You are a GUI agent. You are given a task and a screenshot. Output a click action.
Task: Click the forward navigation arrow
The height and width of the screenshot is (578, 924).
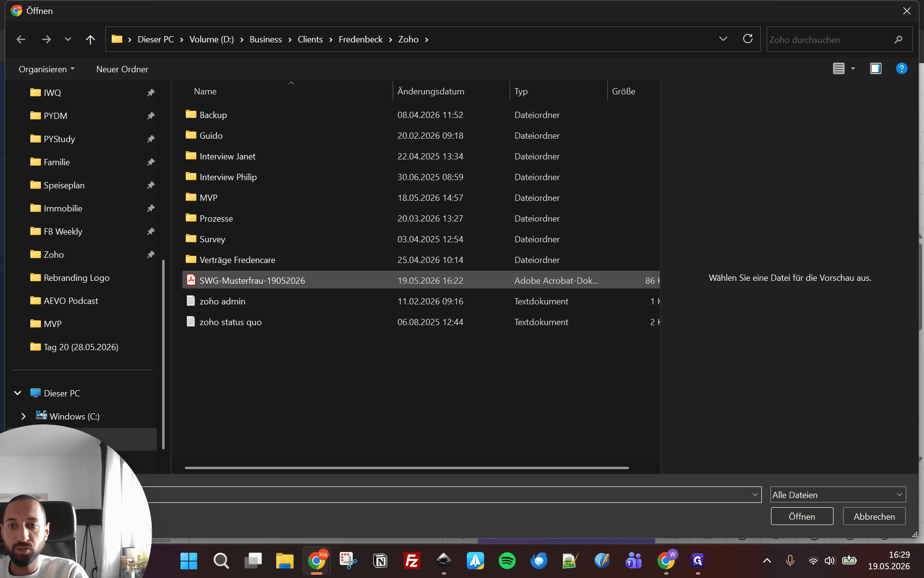pos(46,39)
